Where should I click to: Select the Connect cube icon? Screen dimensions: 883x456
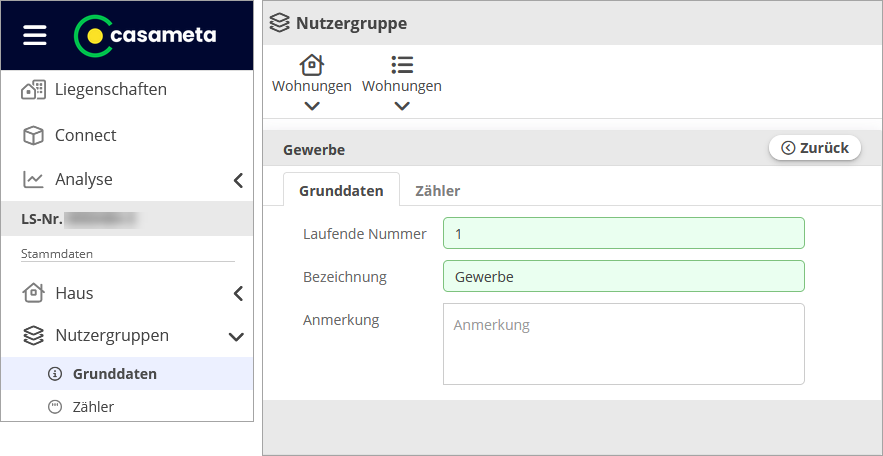[34, 135]
